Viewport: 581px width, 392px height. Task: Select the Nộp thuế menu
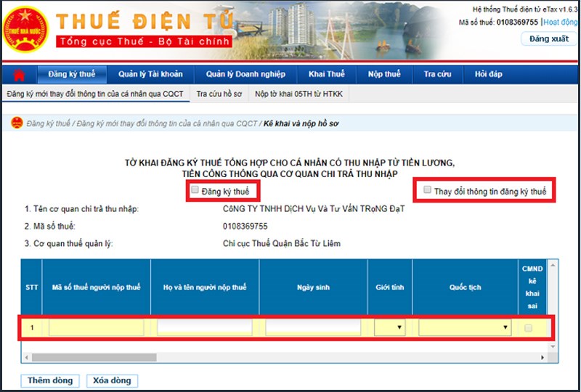point(384,74)
